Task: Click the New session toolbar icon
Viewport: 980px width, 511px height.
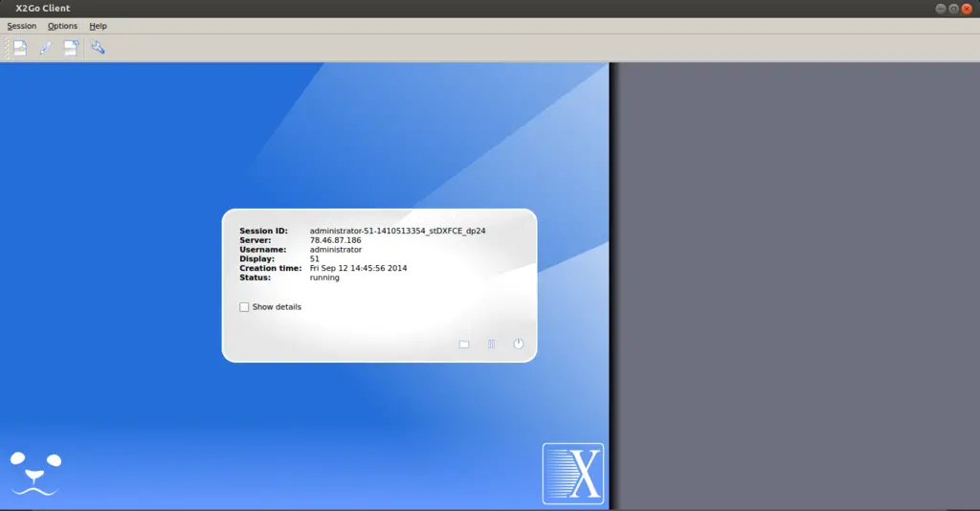Action: tap(20, 48)
